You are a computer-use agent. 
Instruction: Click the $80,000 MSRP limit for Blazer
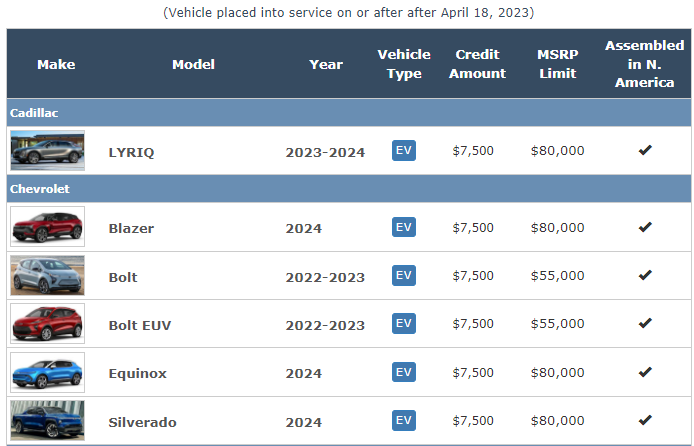click(x=558, y=228)
